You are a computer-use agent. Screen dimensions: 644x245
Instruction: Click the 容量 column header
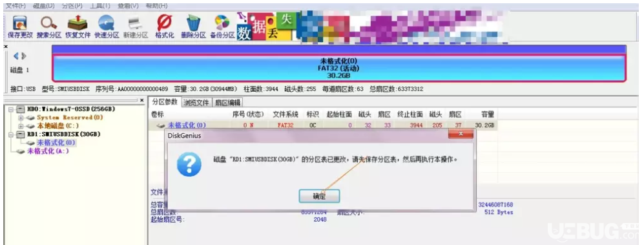click(x=488, y=114)
